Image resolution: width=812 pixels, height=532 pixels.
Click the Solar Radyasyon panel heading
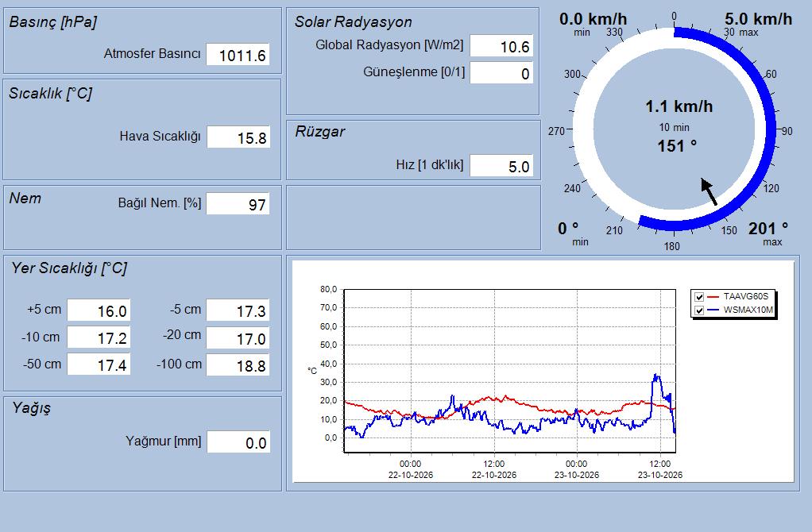click(x=354, y=21)
